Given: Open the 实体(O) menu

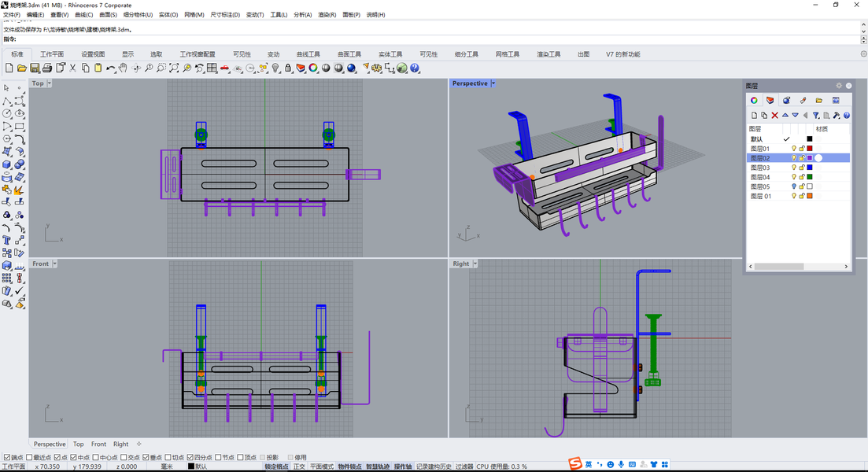Looking at the screenshot, I should (168, 14).
